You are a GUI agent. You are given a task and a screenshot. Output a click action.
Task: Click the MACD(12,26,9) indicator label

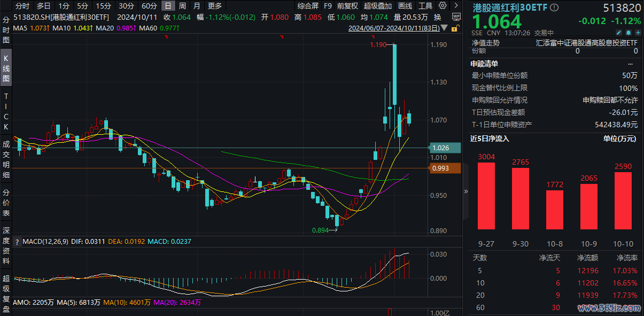pyautogui.click(x=45, y=242)
